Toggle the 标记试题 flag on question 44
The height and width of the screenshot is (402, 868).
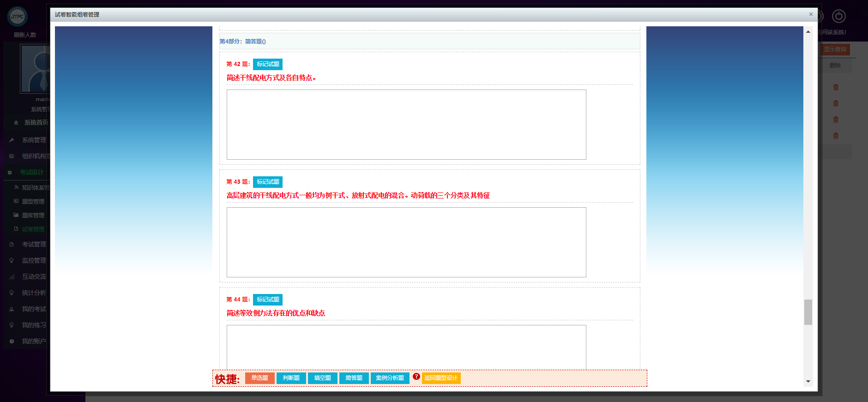pos(268,300)
